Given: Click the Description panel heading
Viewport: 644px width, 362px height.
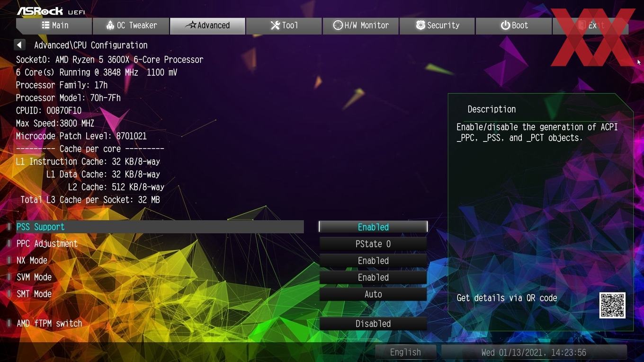Looking at the screenshot, I should click(492, 109).
